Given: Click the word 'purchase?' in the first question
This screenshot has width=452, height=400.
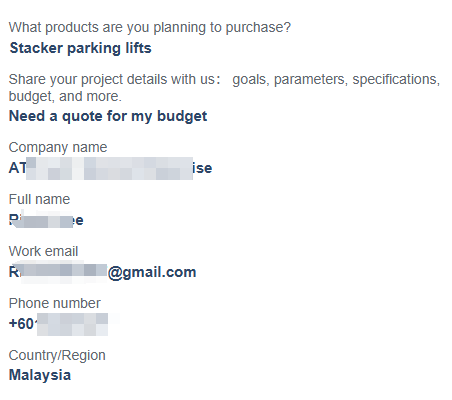Looking at the screenshot, I should pyautogui.click(x=258, y=28).
